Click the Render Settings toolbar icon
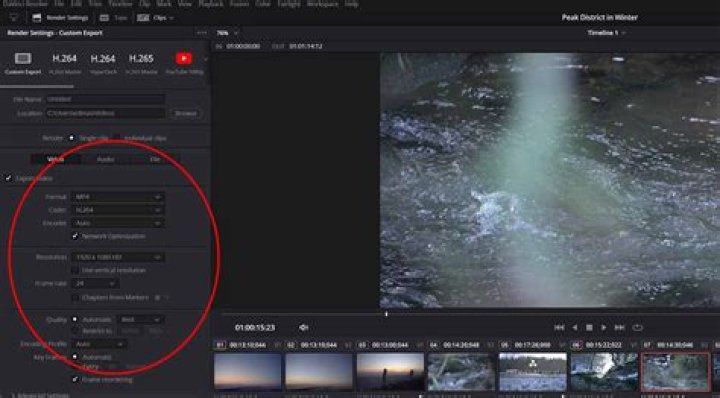 point(37,17)
